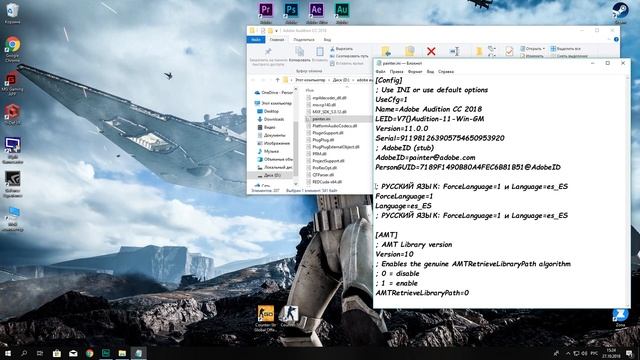Expand the Открыть dropdown in Explorer ribbon
Viewport: 640px width, 360px height.
[533, 49]
